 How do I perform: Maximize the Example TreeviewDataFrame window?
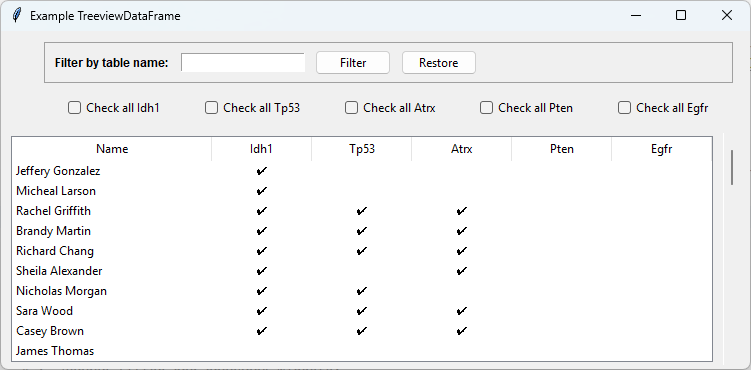tap(681, 15)
